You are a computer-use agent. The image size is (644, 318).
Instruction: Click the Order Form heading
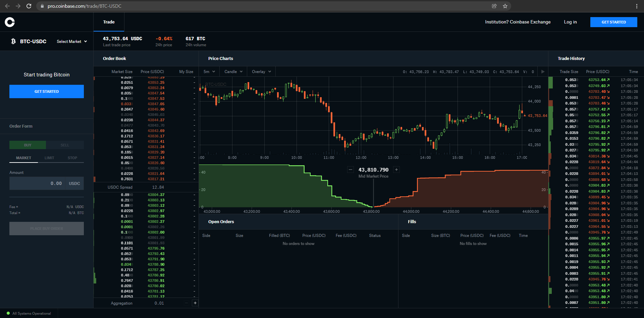point(21,126)
